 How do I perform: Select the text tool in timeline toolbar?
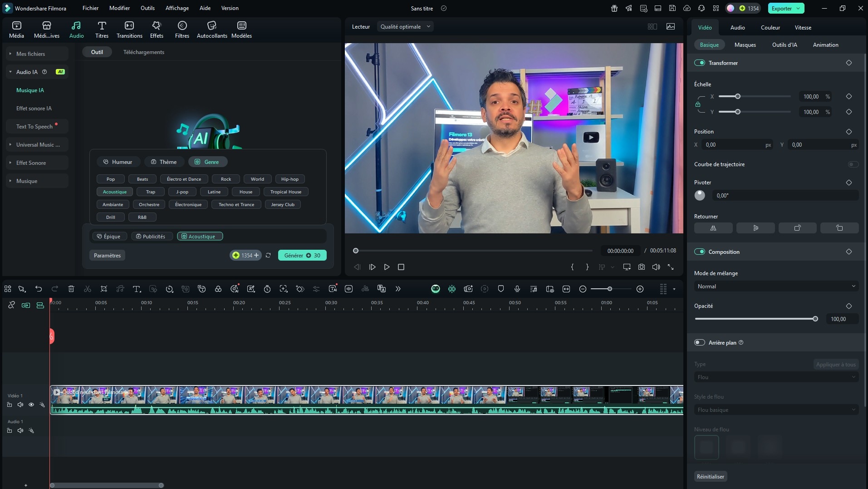coord(137,289)
